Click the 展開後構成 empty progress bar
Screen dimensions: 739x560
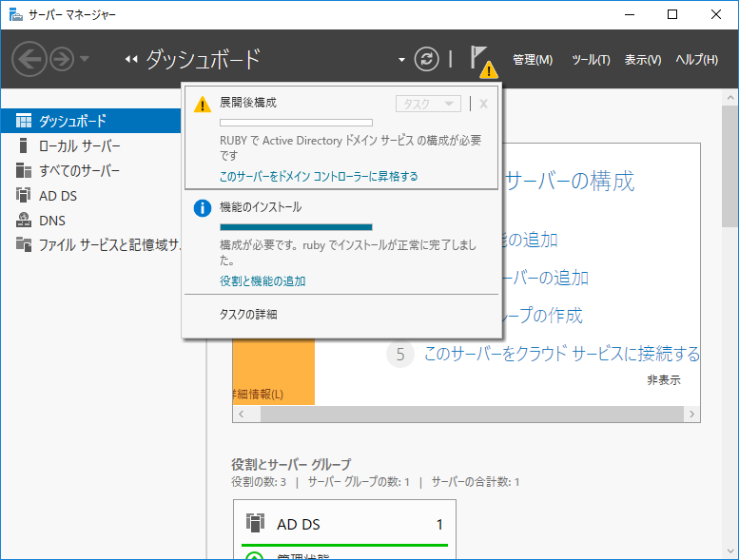click(x=296, y=123)
